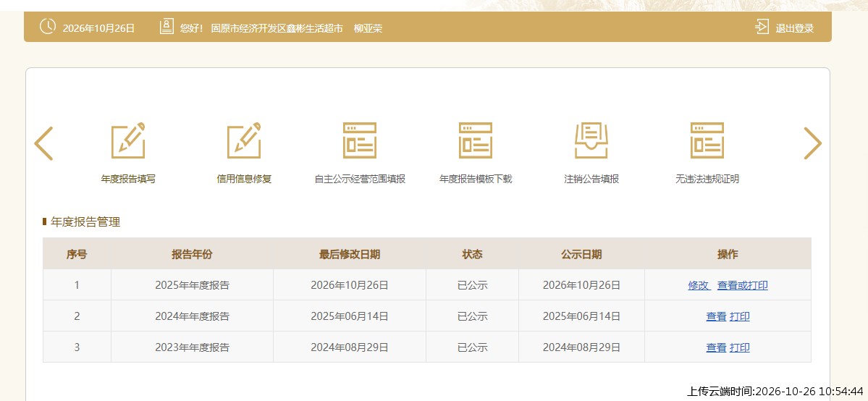The width and height of the screenshot is (868, 401).
Task: Click the 2025年年度报告 cell
Action: (x=192, y=285)
